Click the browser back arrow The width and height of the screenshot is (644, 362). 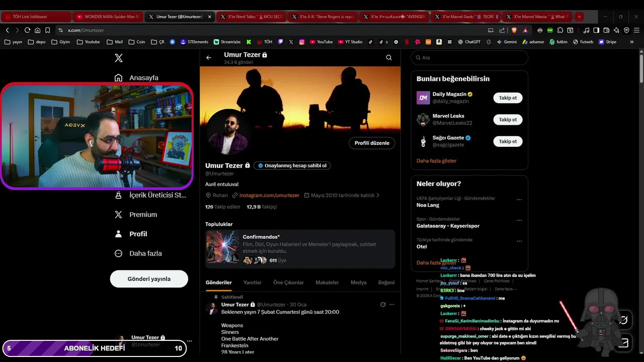[x=8, y=30]
